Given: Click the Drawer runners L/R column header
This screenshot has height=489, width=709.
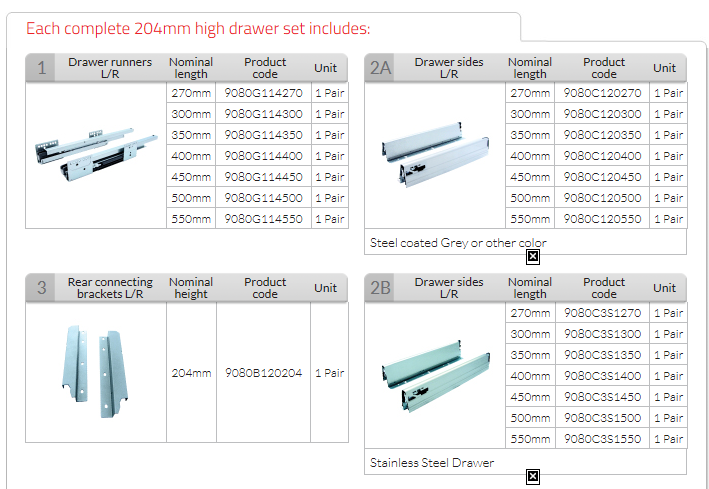Looking at the screenshot, I should point(110,68).
